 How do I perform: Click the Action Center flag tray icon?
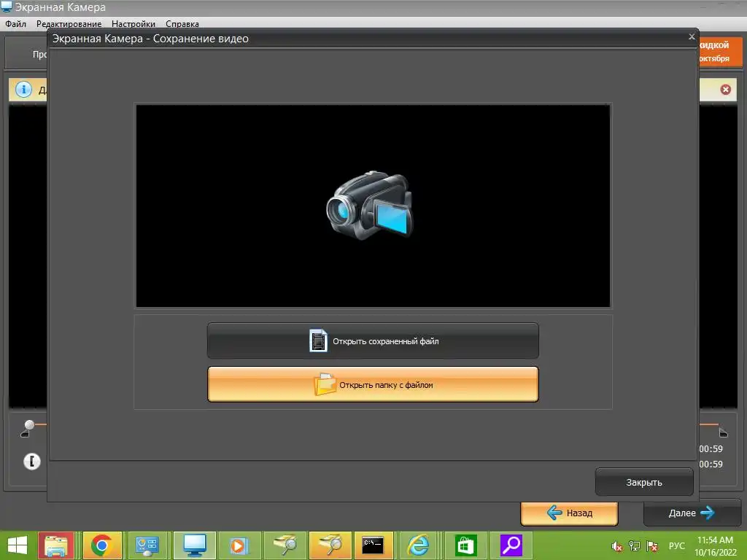(x=652, y=546)
